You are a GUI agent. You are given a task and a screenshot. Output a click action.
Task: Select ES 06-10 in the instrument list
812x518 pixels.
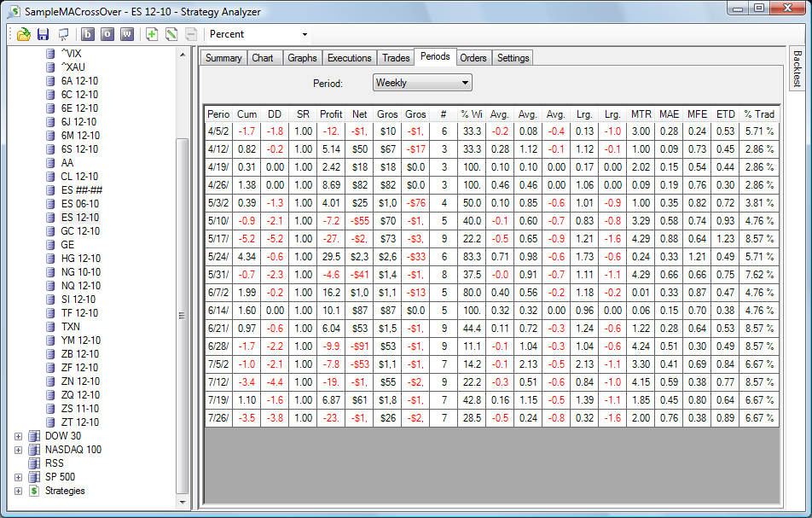click(x=80, y=204)
